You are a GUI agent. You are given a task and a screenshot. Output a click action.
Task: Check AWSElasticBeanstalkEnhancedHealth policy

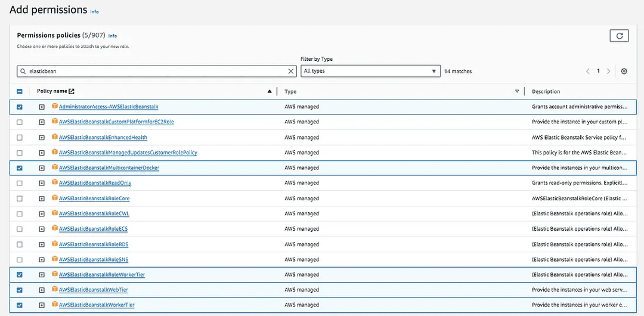click(20, 137)
